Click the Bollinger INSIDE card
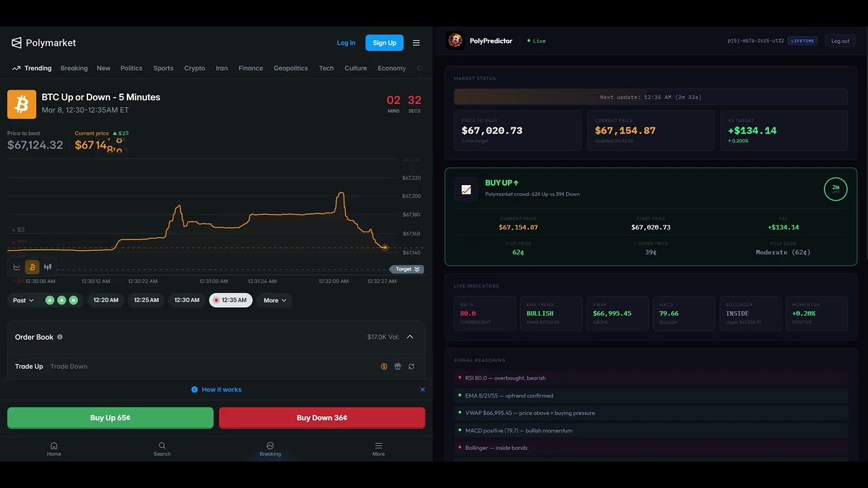Viewport: 868px width, 488px height. [x=751, y=314]
